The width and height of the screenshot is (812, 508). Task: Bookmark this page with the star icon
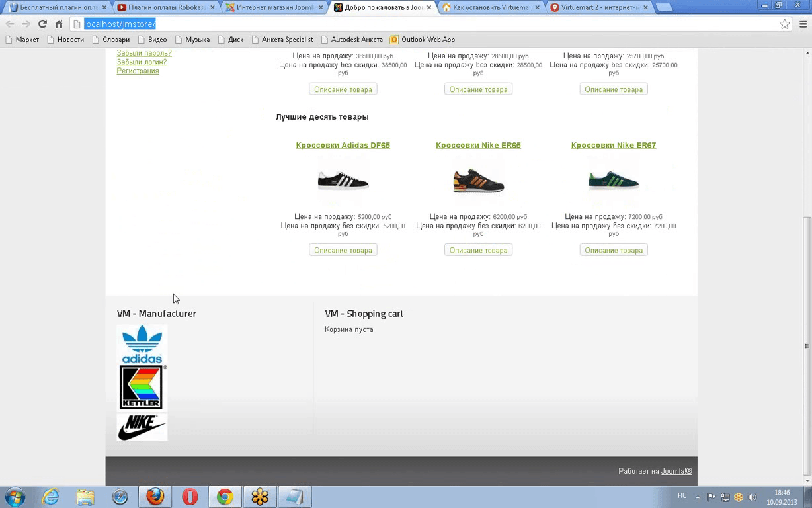coord(784,24)
